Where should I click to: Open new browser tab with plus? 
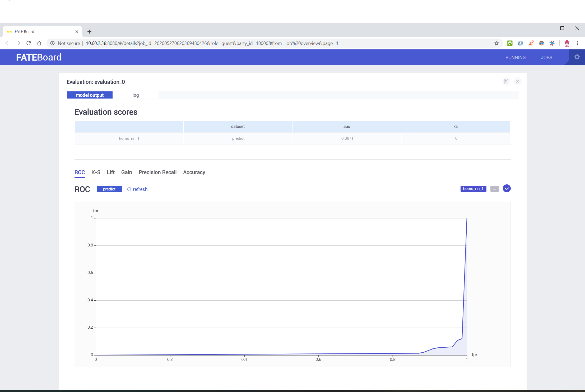[x=89, y=32]
